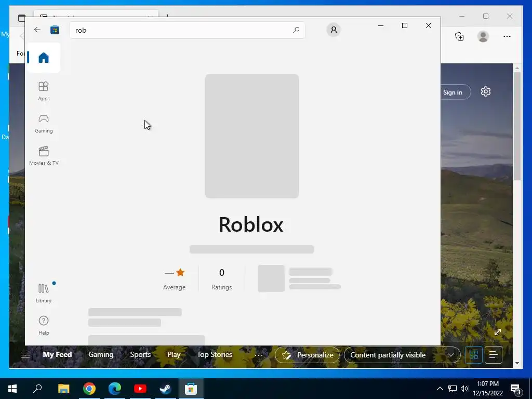Click the search magnifier in Store
The width and height of the screenshot is (532, 399).
296,30
